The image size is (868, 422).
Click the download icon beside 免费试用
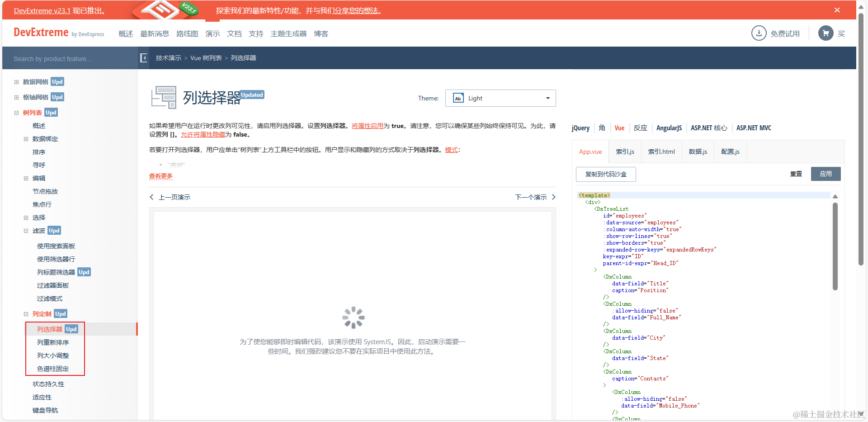759,33
